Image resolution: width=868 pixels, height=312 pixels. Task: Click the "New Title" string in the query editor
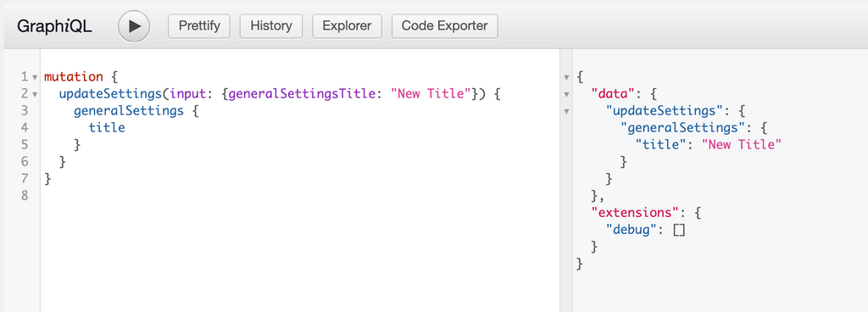click(x=431, y=93)
